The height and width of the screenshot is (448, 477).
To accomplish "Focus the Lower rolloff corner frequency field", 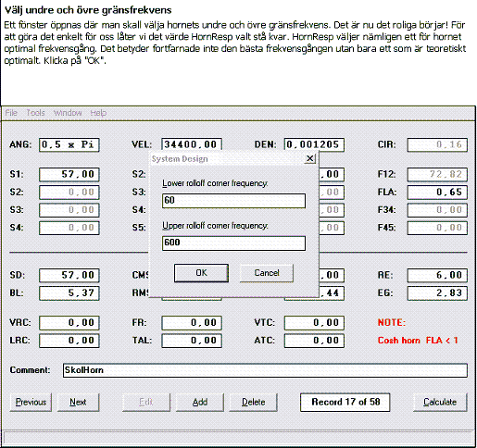I will click(233, 201).
